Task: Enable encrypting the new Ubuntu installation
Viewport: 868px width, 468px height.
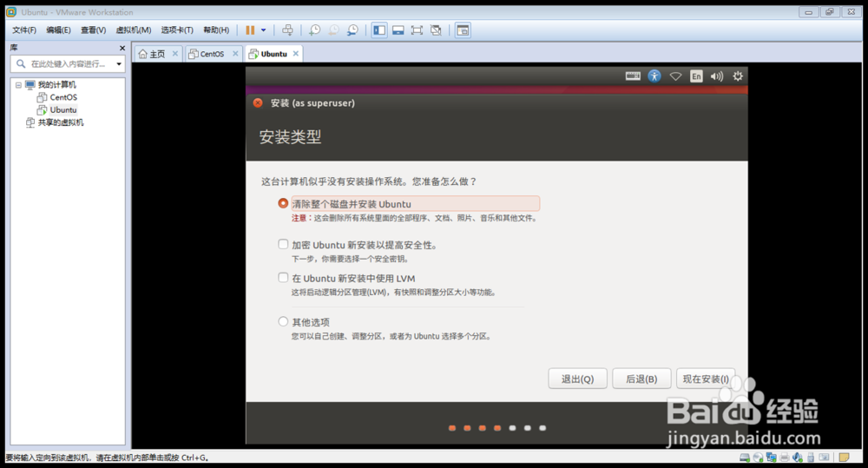Action: (283, 244)
